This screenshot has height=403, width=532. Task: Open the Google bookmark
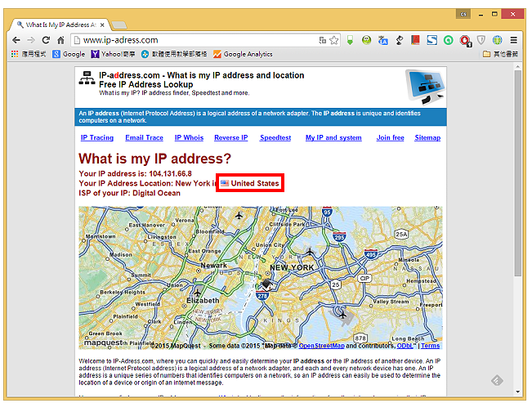[x=69, y=54]
